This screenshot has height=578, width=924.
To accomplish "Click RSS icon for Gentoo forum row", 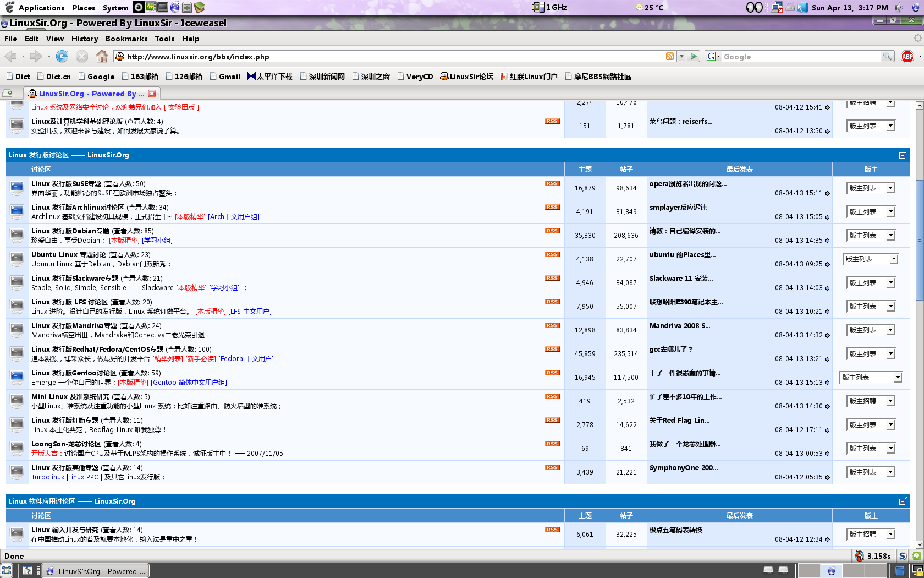I will coord(552,373).
